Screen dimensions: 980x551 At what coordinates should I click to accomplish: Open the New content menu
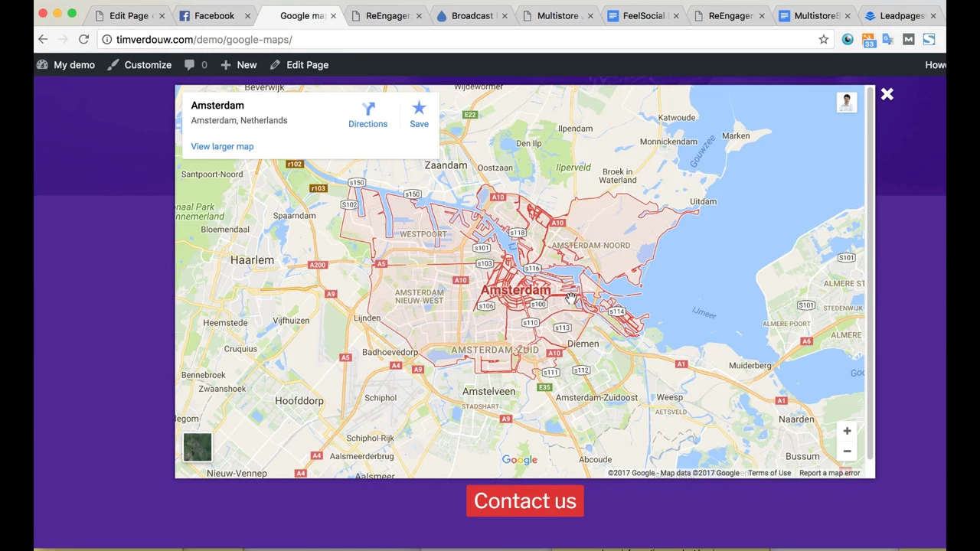coord(238,65)
